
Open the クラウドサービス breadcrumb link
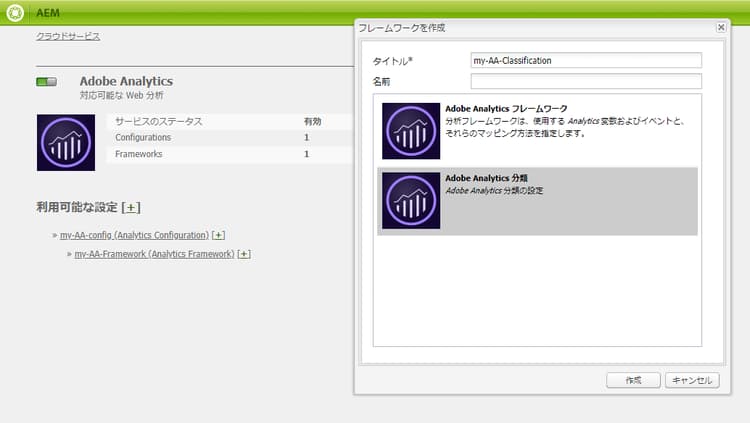coord(68,36)
